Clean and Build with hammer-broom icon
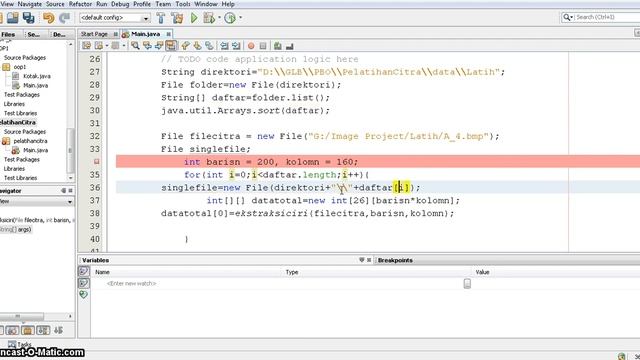The width and height of the screenshot is (640, 360). coord(177,18)
